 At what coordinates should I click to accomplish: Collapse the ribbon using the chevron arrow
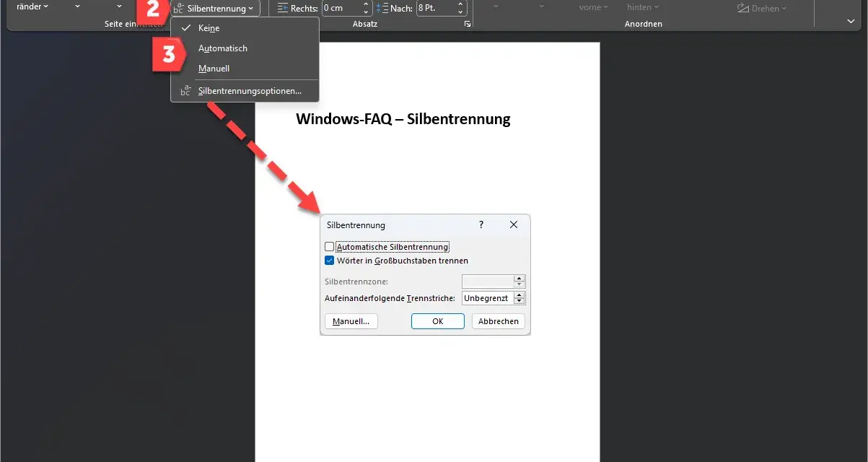coord(851,22)
